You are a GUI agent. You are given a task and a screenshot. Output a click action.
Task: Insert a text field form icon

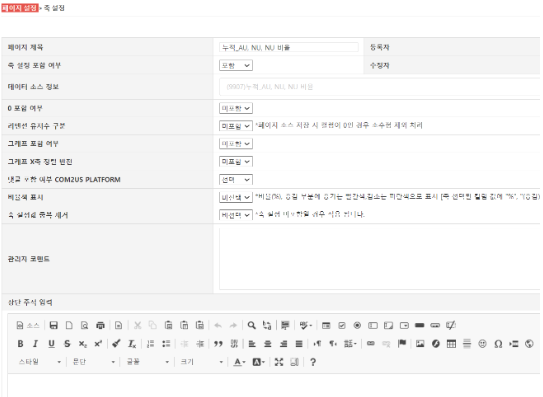pyautogui.click(x=373, y=325)
